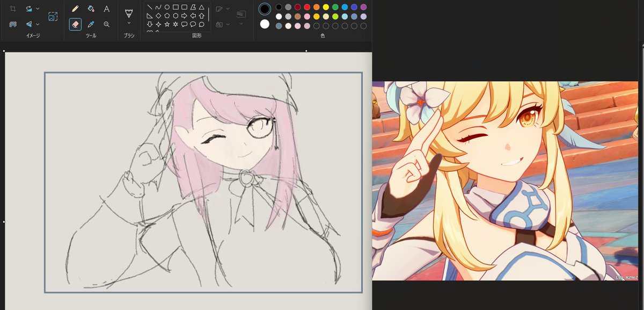
Task: Pick the Four-point star shape
Action: coord(158,24)
